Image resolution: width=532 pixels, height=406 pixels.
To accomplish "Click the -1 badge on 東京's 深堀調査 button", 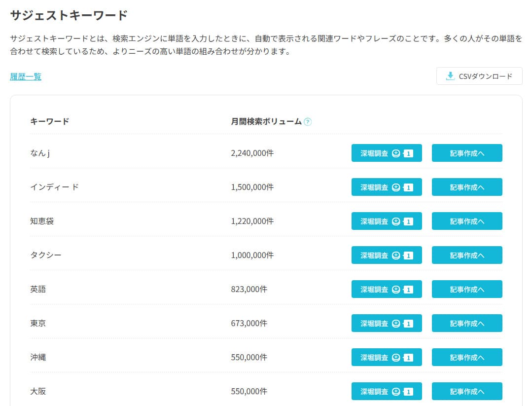I will click(x=409, y=323).
